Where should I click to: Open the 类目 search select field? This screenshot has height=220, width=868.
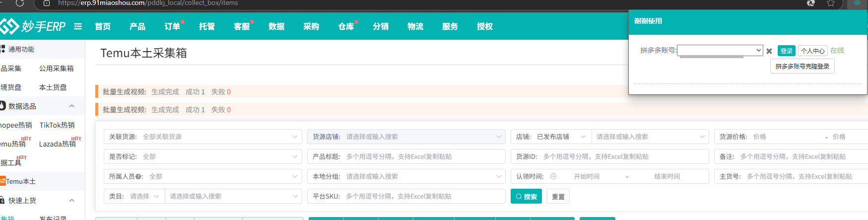233,196
